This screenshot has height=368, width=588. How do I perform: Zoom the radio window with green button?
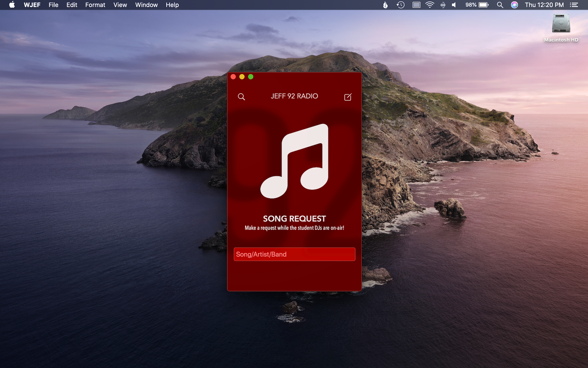[251, 77]
